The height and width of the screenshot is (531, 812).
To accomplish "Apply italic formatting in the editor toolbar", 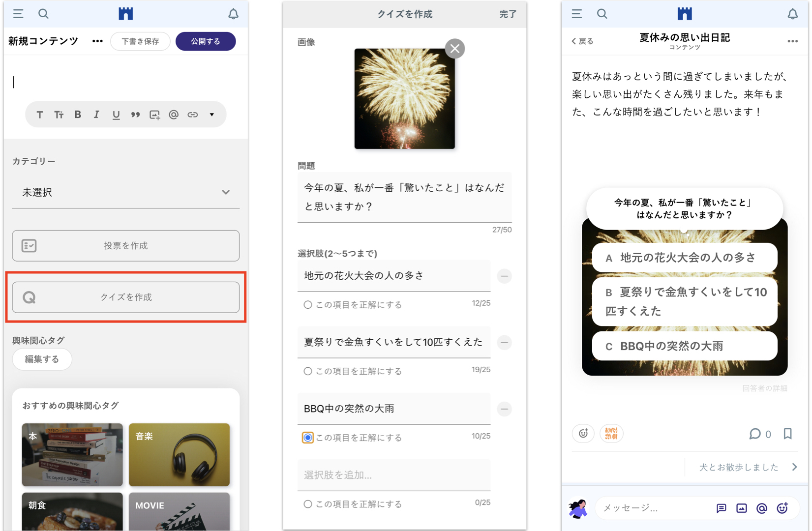I will (96, 115).
